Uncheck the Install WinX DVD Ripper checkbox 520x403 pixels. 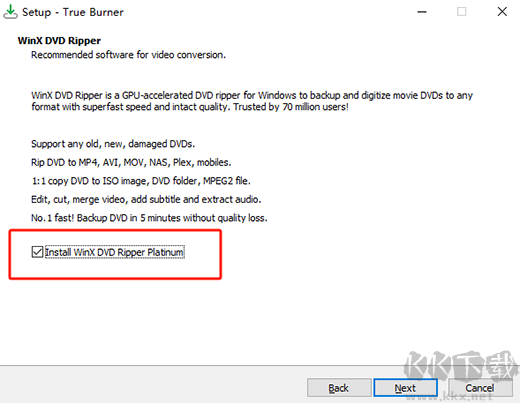pyautogui.click(x=37, y=252)
